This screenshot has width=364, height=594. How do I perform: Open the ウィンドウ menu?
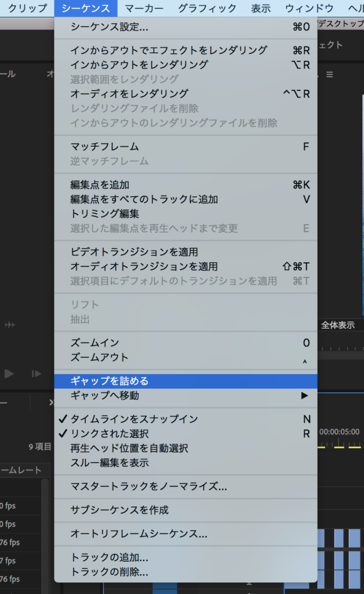309,8
